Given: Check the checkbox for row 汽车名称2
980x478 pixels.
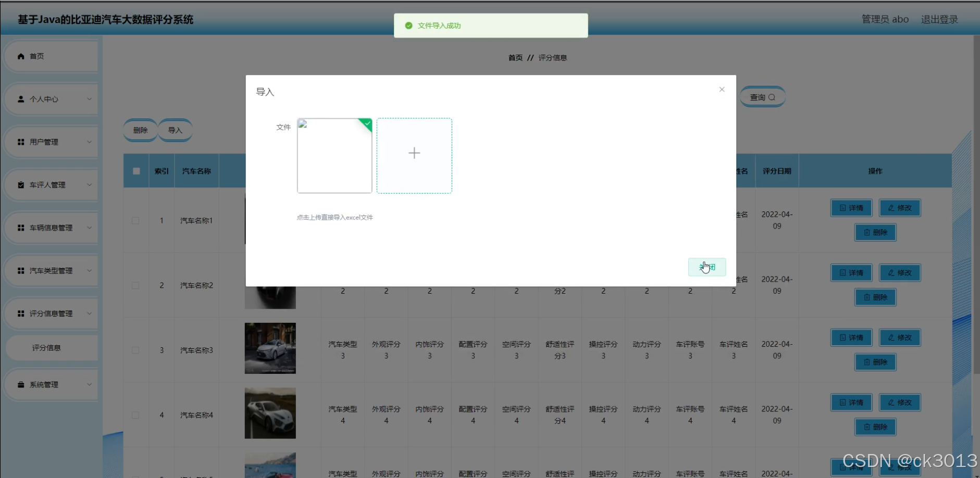Looking at the screenshot, I should pos(135,285).
